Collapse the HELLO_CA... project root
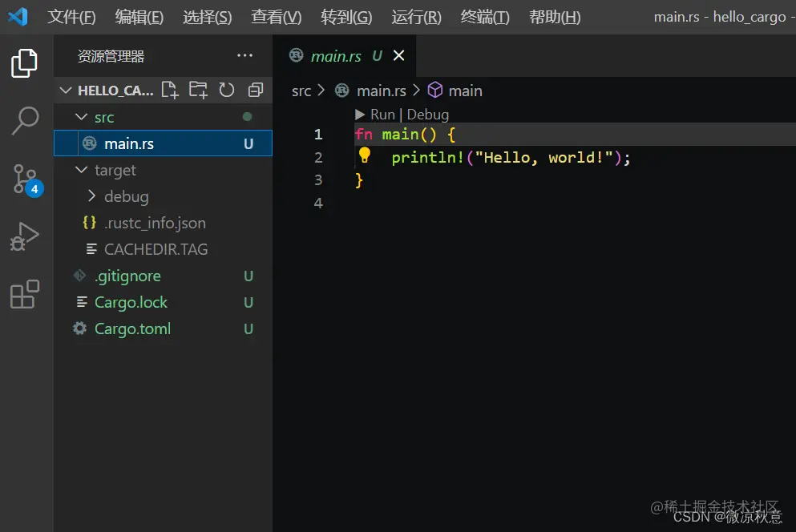The image size is (796, 532). point(66,91)
